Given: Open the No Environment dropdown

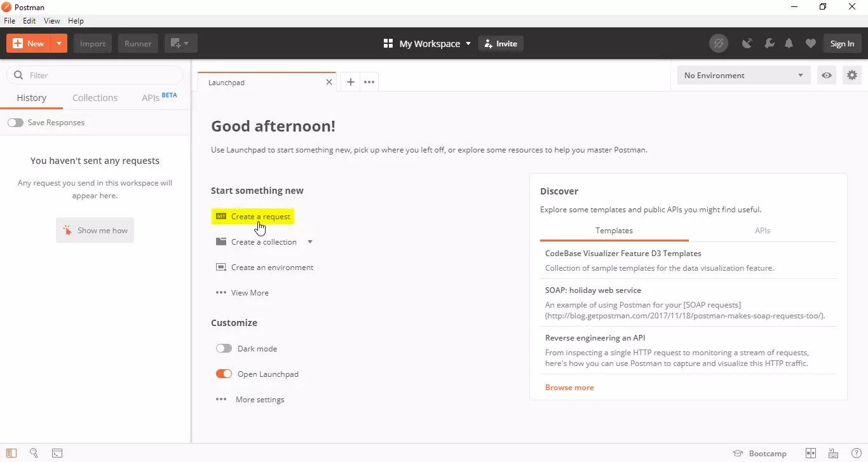Looking at the screenshot, I should [x=743, y=75].
